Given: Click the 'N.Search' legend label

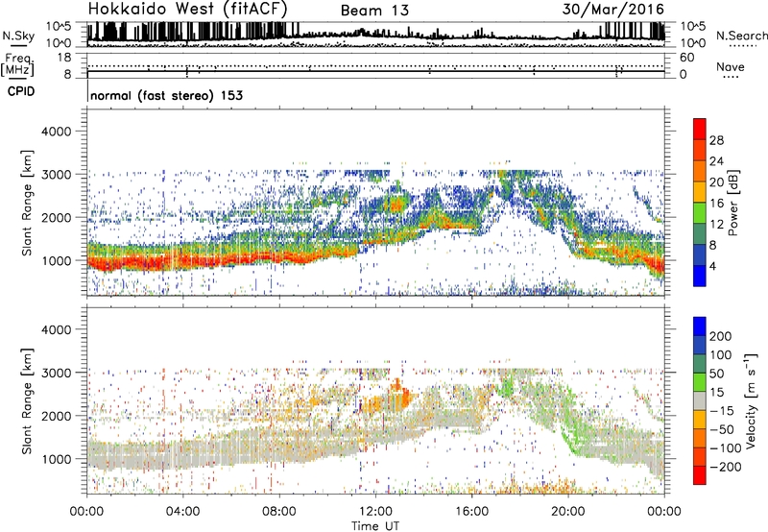Looking at the screenshot, I should 741,36.
